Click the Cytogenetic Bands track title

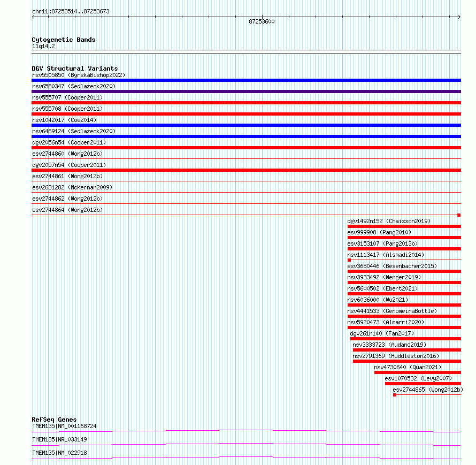point(64,40)
